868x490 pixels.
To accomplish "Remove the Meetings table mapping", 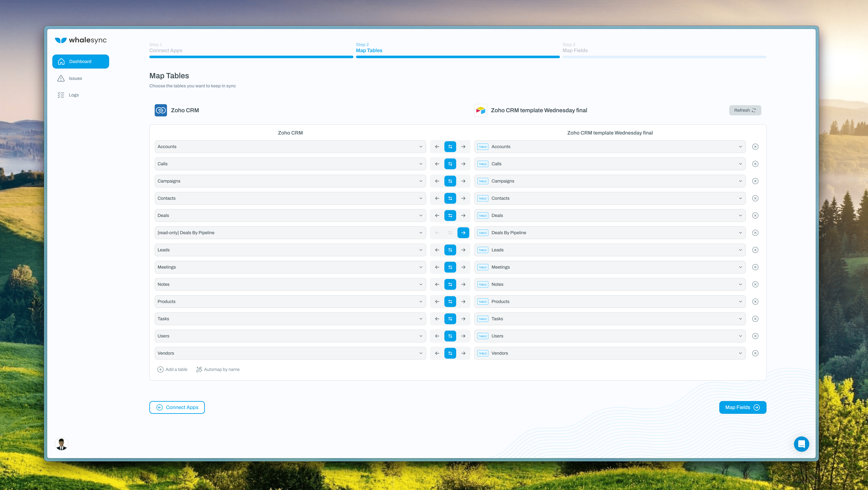I will coord(755,267).
